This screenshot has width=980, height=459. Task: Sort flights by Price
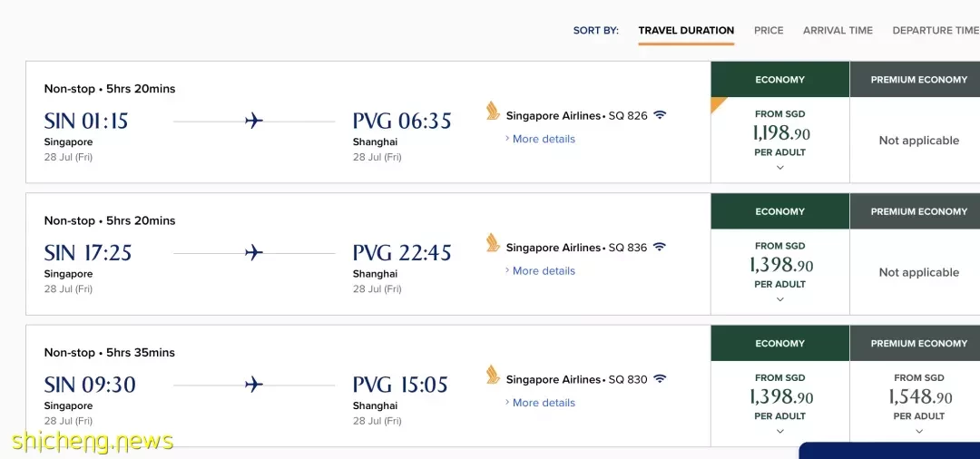click(x=769, y=30)
